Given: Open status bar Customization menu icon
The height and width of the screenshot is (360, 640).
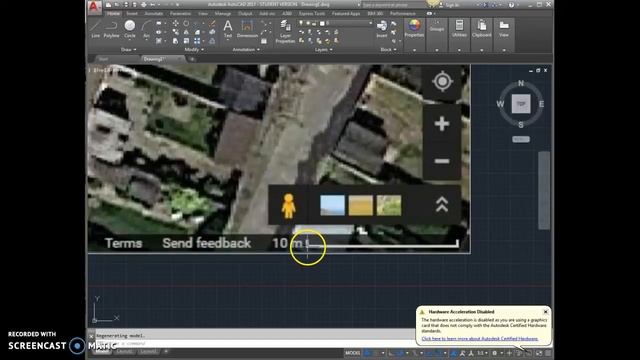Looking at the screenshot, I should (548, 353).
